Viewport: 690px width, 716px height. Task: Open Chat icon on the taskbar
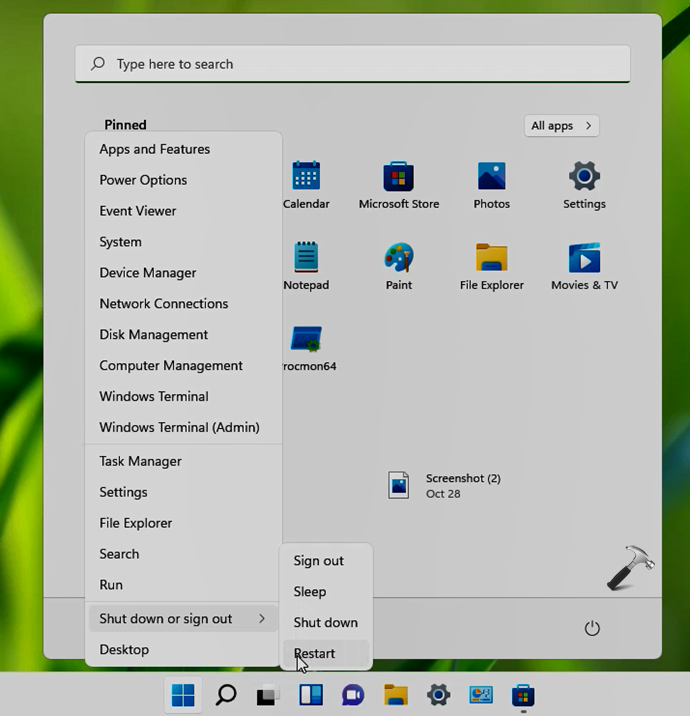(x=353, y=695)
